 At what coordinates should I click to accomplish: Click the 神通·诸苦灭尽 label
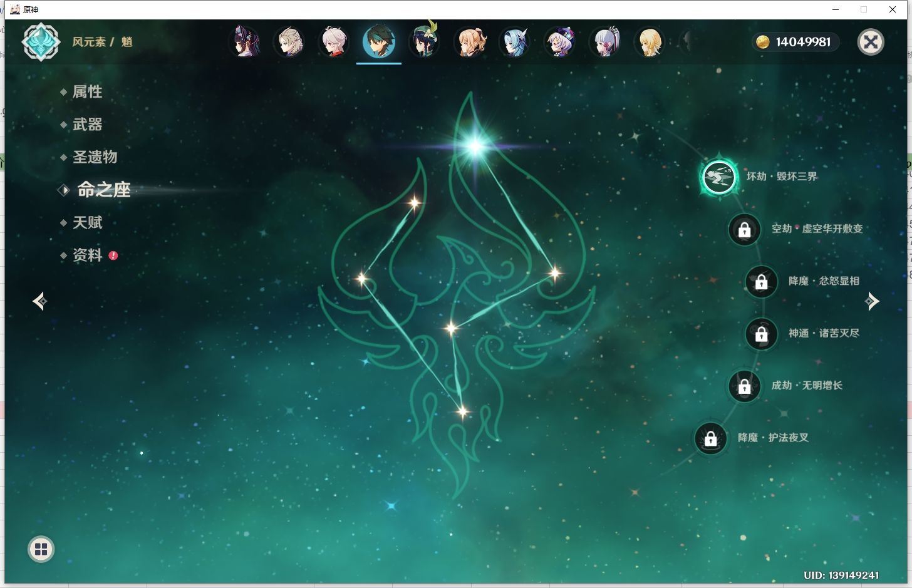(824, 333)
